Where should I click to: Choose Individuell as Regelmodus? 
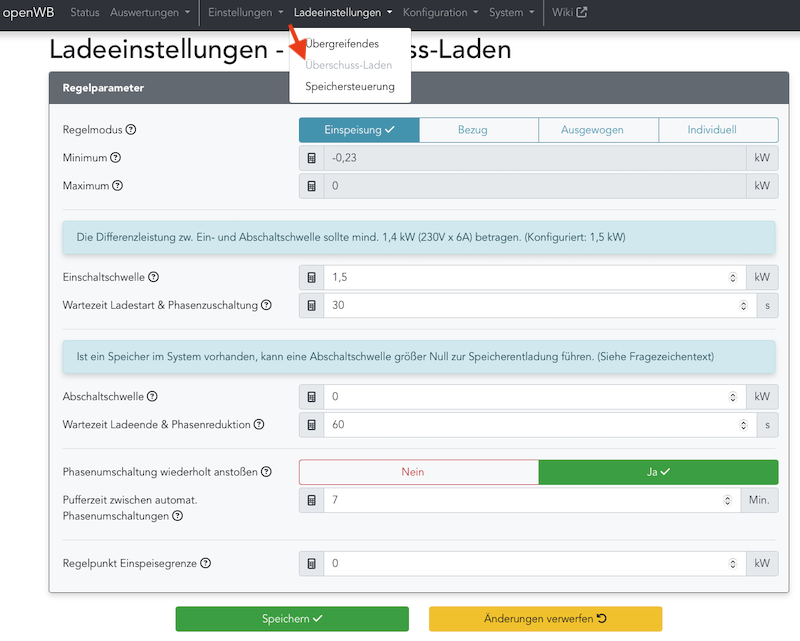718,130
